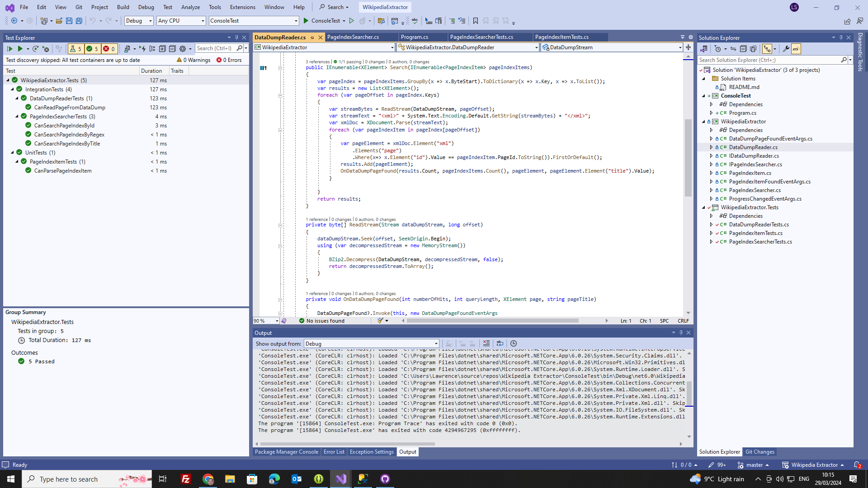The width and height of the screenshot is (868, 488).
Task: Click the Solution Explorer properties wrench icon
Action: tap(786, 49)
